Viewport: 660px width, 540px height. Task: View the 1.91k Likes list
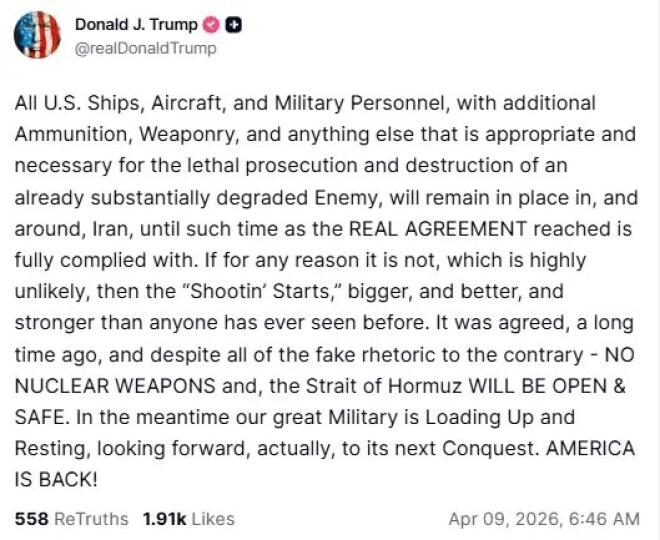188,518
